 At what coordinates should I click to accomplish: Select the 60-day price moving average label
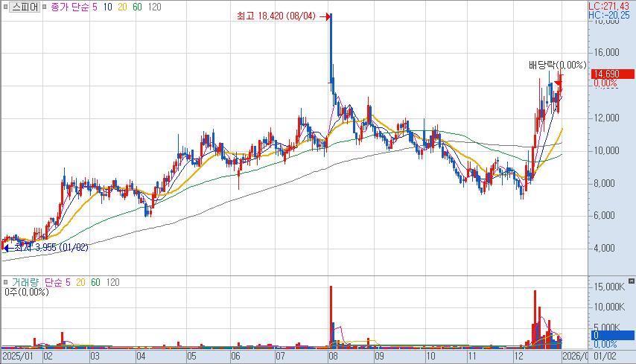(x=138, y=7)
